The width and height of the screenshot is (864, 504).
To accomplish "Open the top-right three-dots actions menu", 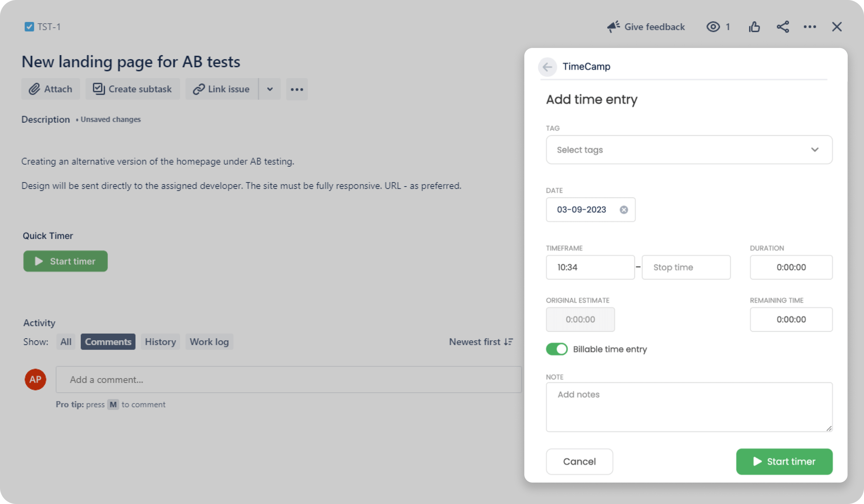I will click(x=810, y=27).
